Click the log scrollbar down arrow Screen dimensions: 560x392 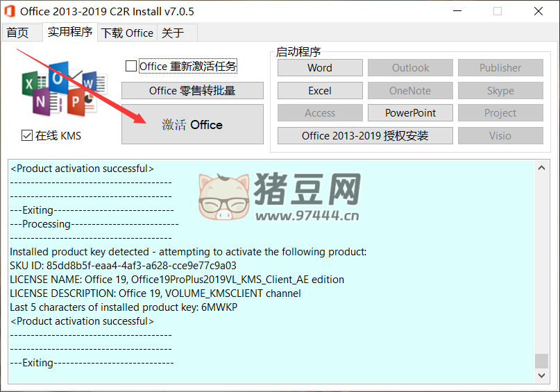[x=541, y=375]
